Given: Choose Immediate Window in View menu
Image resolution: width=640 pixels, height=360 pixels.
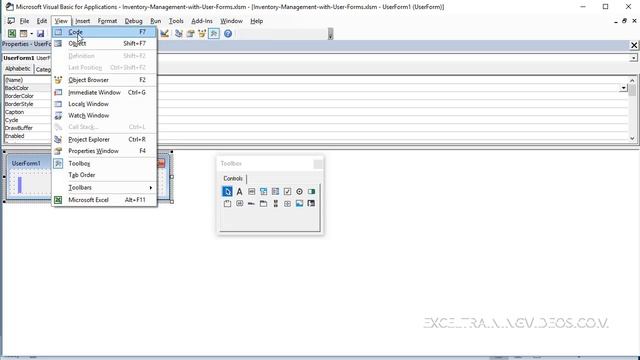Looking at the screenshot, I should click(104, 93).
